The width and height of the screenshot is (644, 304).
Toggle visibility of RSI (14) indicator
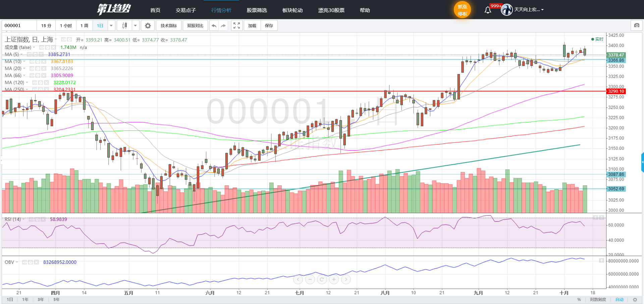[32, 219]
